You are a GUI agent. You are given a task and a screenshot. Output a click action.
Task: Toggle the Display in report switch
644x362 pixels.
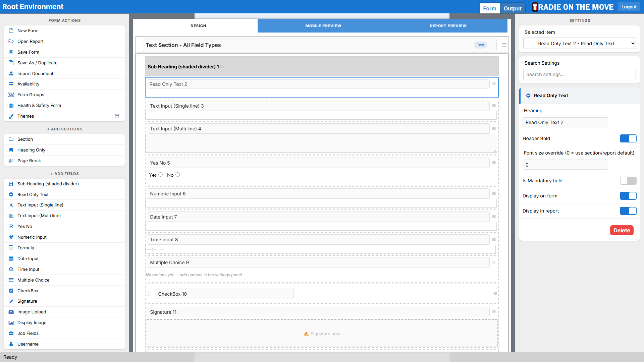pos(628,211)
